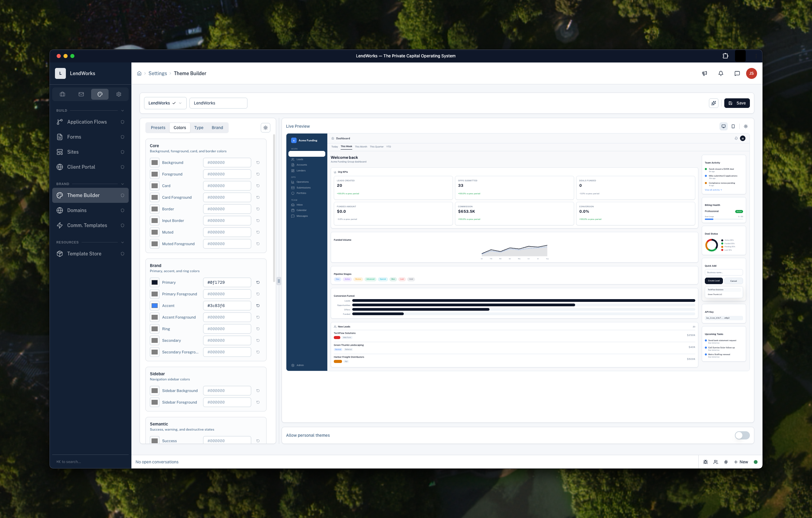Save the theme
This screenshot has width=812, height=518.
tap(737, 103)
